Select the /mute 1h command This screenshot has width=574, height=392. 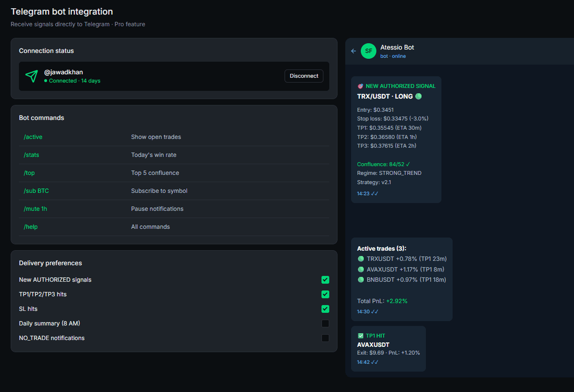click(x=35, y=208)
